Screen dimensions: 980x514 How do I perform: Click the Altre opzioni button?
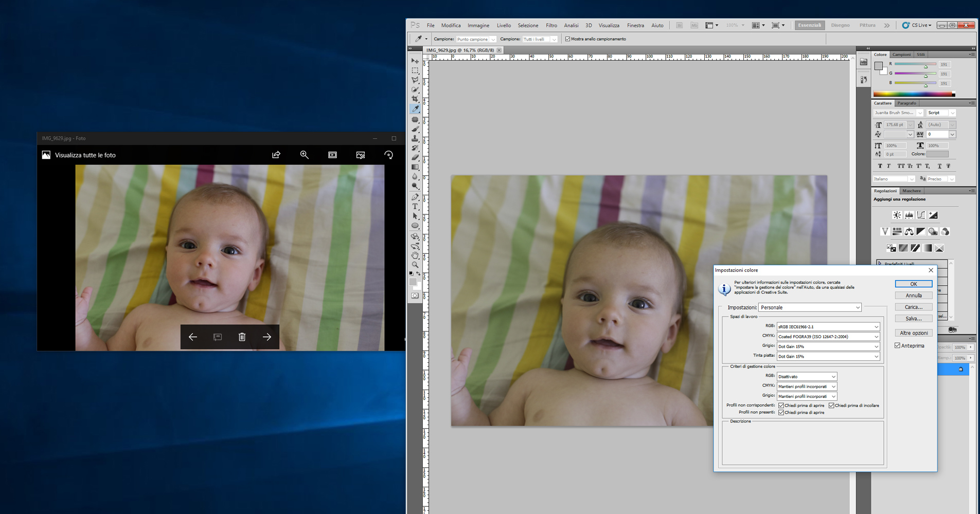[913, 333]
